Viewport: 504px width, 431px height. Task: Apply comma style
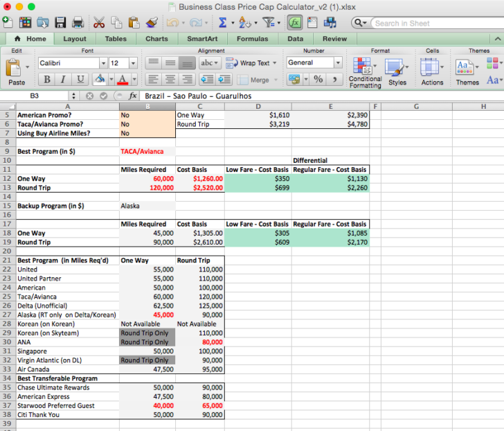(334, 79)
